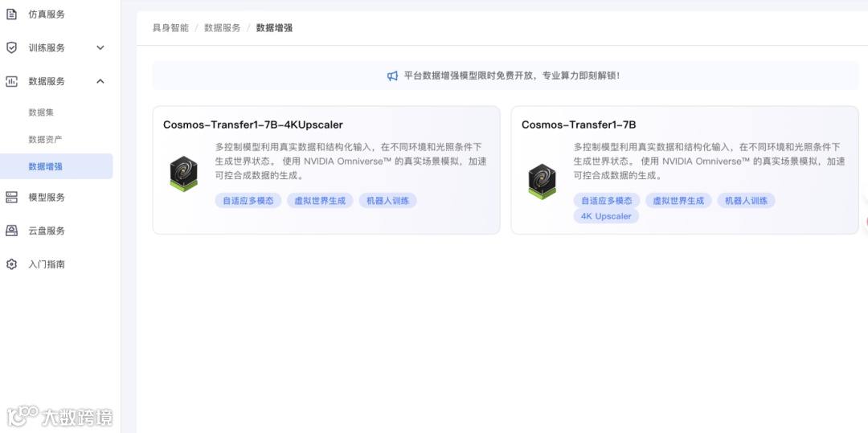Click 自适应多模态 tag in the Cosmos-Transfer1-7B card
The height and width of the screenshot is (433, 868).
coord(607,201)
